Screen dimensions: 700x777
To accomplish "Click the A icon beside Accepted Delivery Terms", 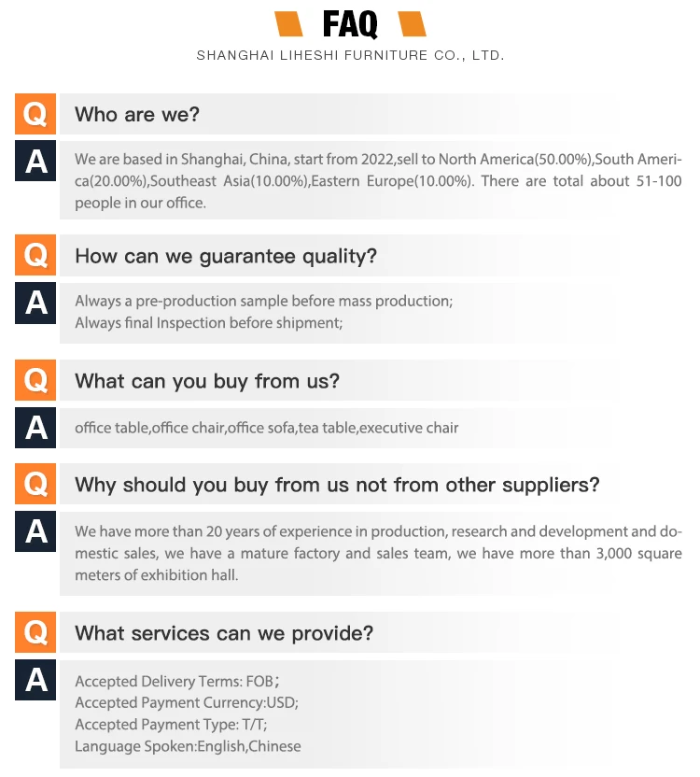I will click(35, 680).
